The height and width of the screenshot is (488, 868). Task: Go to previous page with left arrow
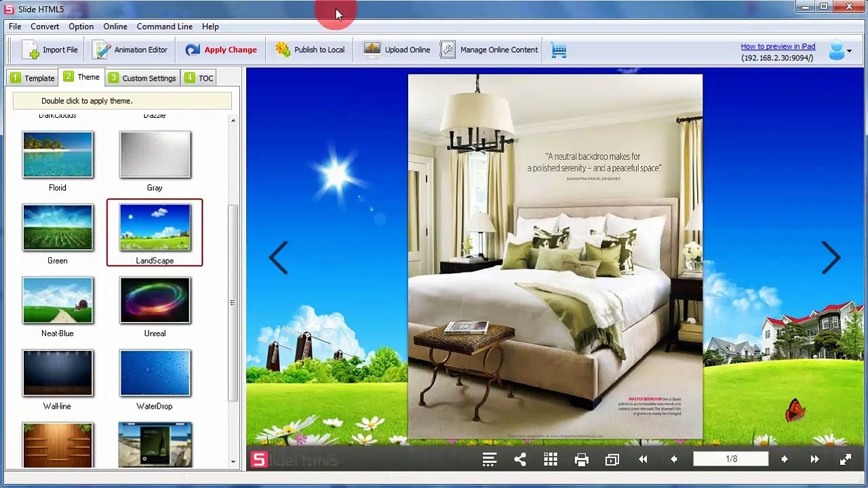[x=278, y=258]
